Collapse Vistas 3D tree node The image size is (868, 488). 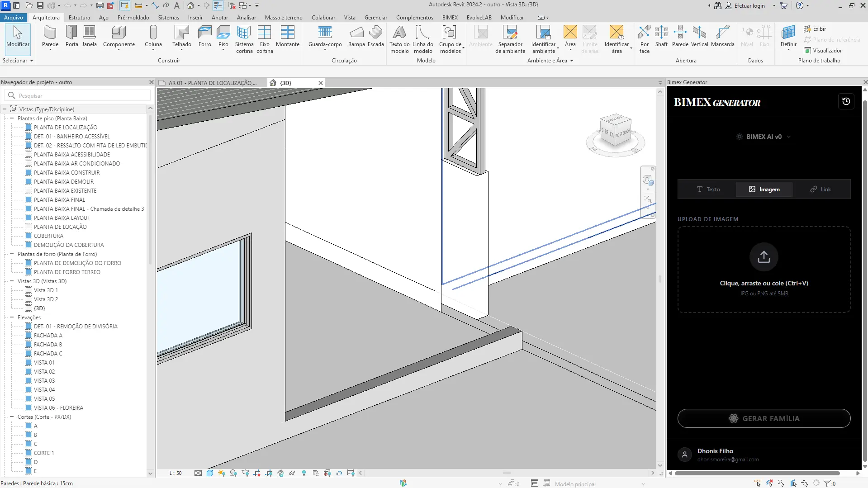click(12, 281)
